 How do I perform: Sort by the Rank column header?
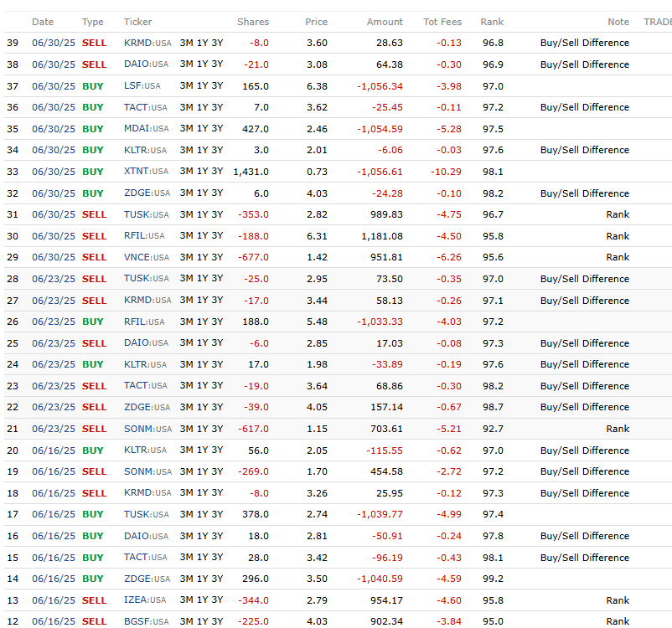click(492, 22)
